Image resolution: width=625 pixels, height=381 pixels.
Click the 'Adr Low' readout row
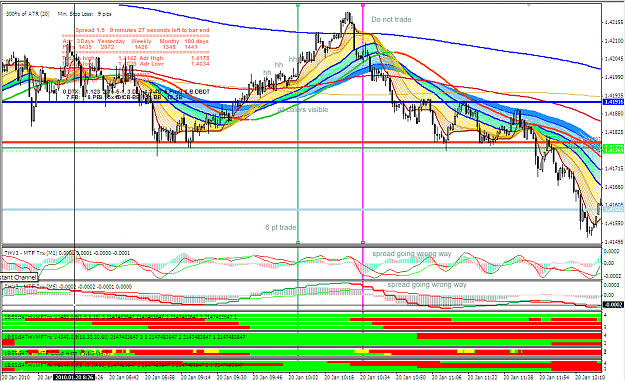(x=174, y=64)
